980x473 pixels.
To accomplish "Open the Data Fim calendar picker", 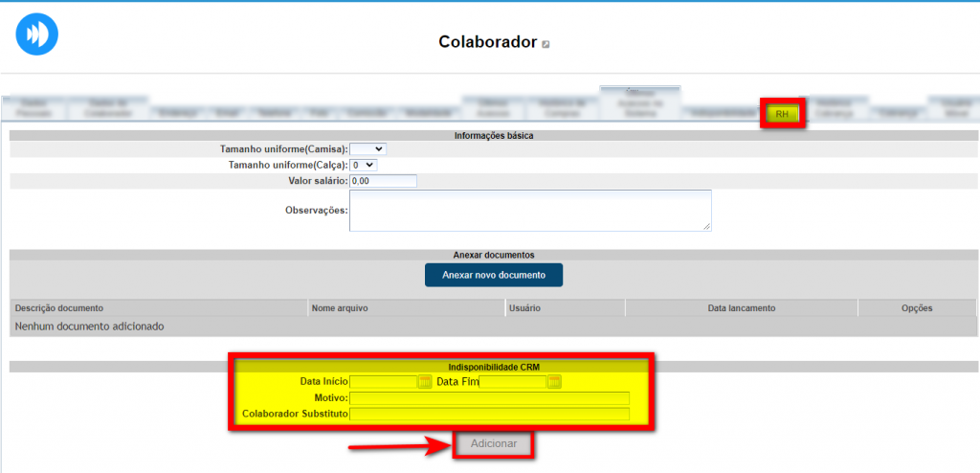I will (554, 382).
